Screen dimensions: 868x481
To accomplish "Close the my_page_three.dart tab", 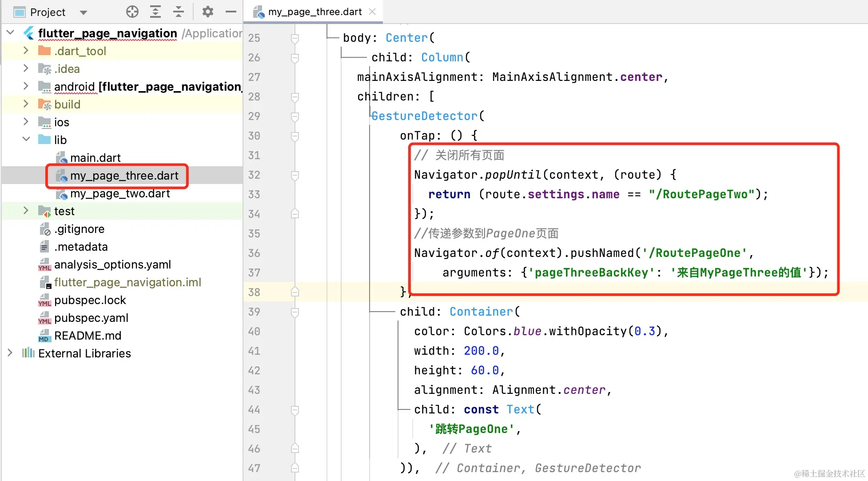I will [372, 12].
